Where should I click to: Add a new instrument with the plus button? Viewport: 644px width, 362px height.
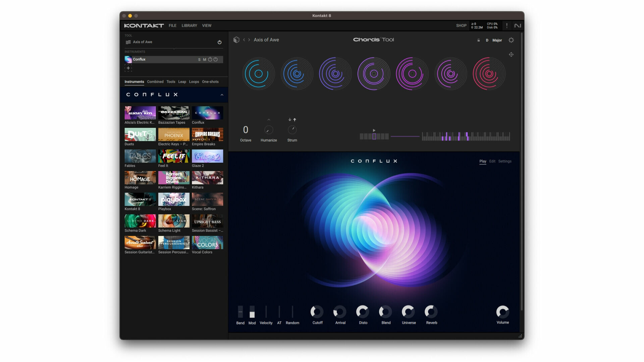128,68
